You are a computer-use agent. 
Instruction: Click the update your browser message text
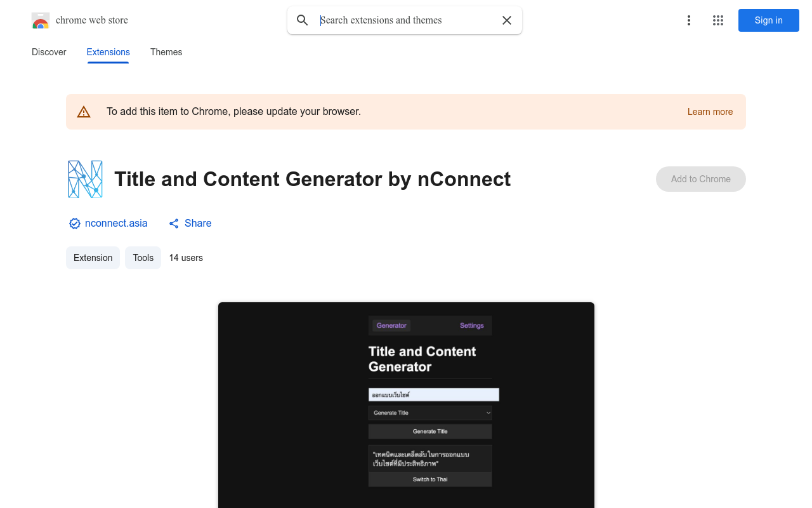(233, 112)
